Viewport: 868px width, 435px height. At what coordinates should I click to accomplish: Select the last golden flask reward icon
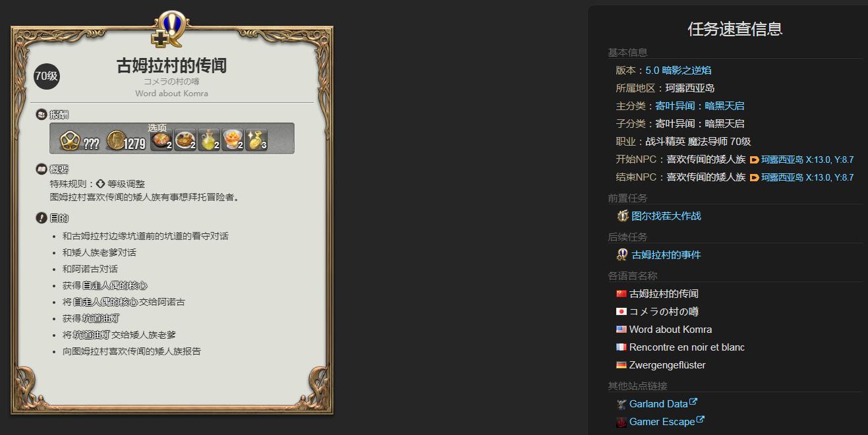[x=256, y=139]
